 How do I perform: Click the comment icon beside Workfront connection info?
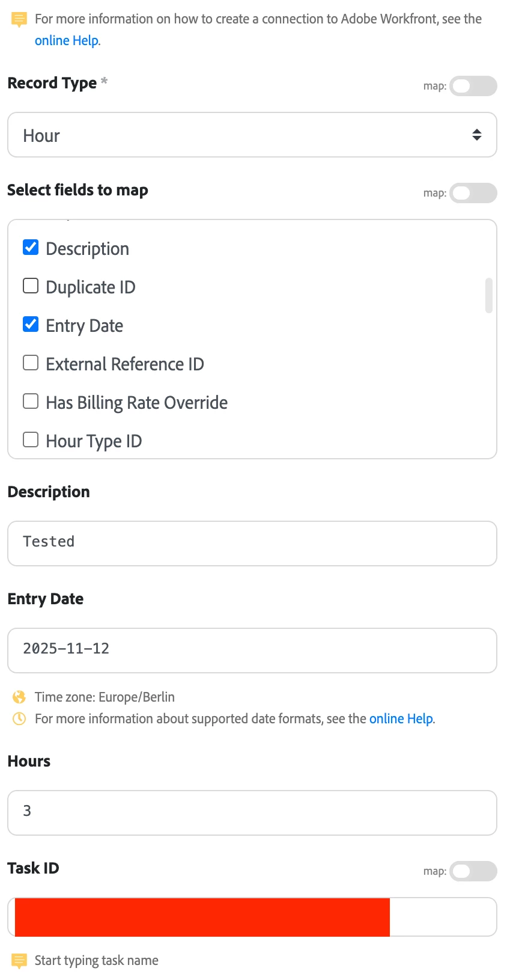point(19,20)
